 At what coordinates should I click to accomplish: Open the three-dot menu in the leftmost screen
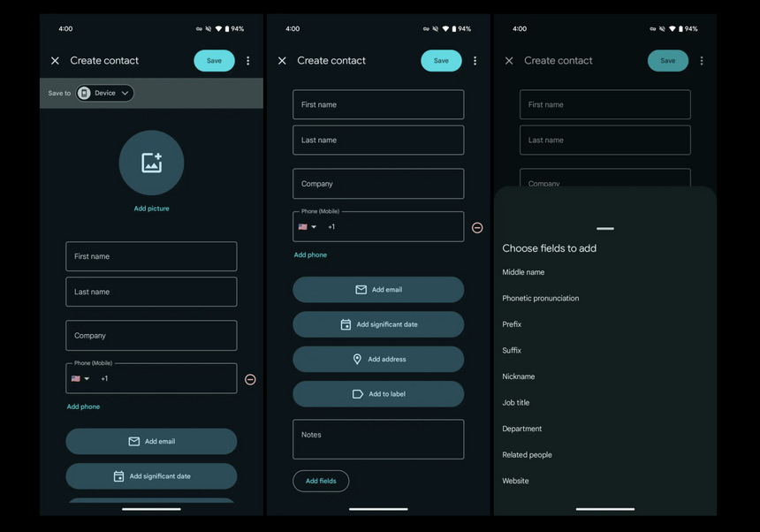(x=248, y=61)
